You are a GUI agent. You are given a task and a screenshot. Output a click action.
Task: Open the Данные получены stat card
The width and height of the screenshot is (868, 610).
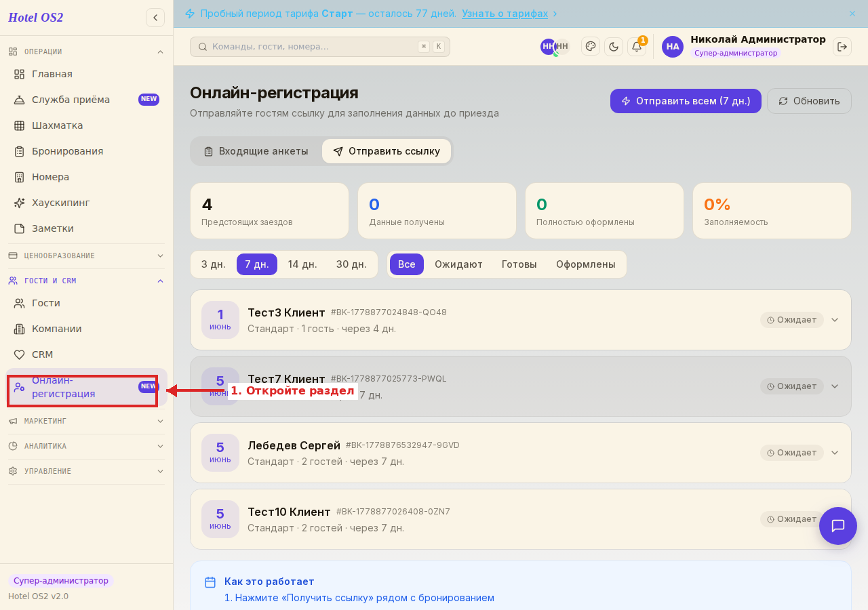(437, 211)
